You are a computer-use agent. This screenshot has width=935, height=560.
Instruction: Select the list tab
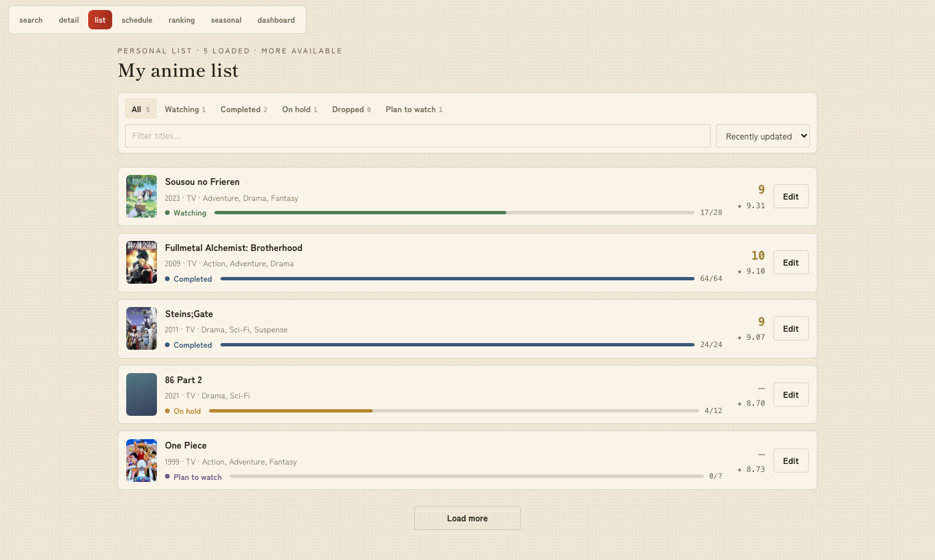pyautogui.click(x=100, y=20)
